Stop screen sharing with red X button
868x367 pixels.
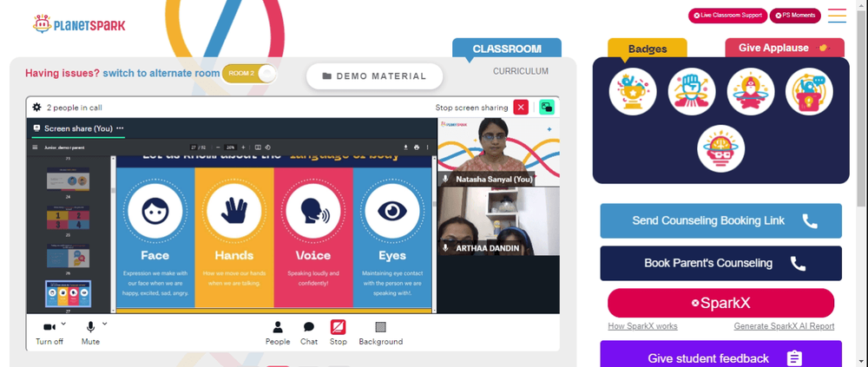[520, 108]
